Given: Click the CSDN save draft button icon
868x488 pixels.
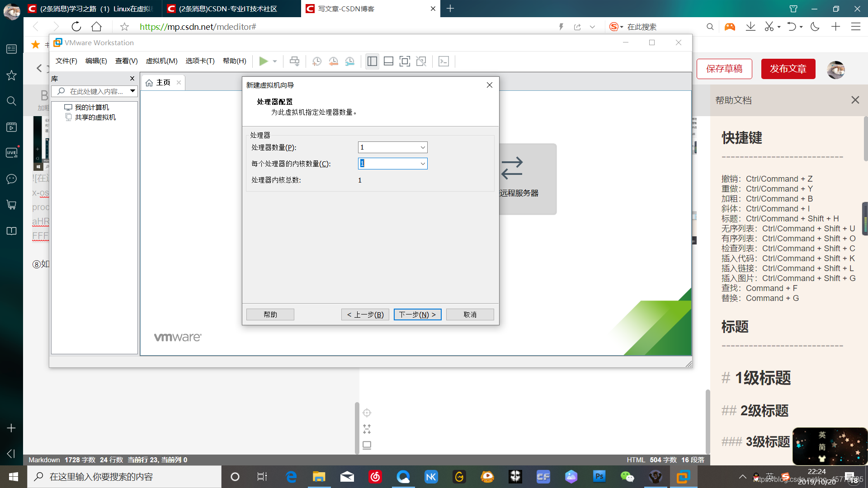Looking at the screenshot, I should (724, 69).
